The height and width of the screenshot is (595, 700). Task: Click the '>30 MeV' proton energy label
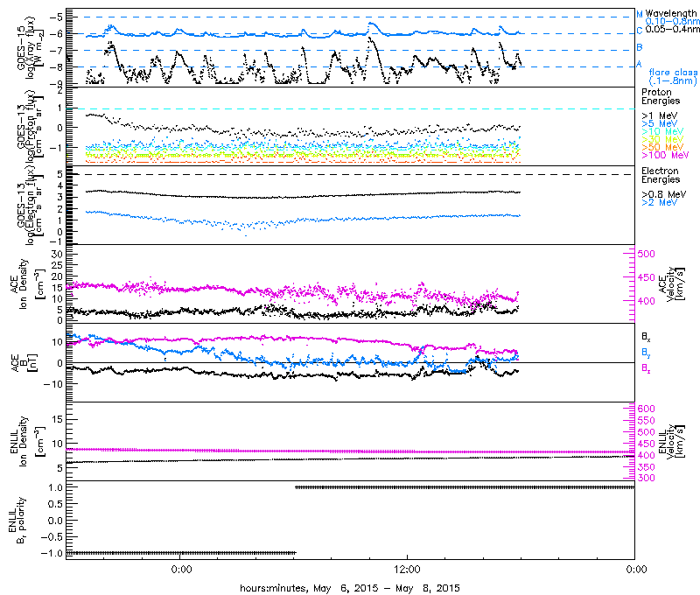pos(662,139)
